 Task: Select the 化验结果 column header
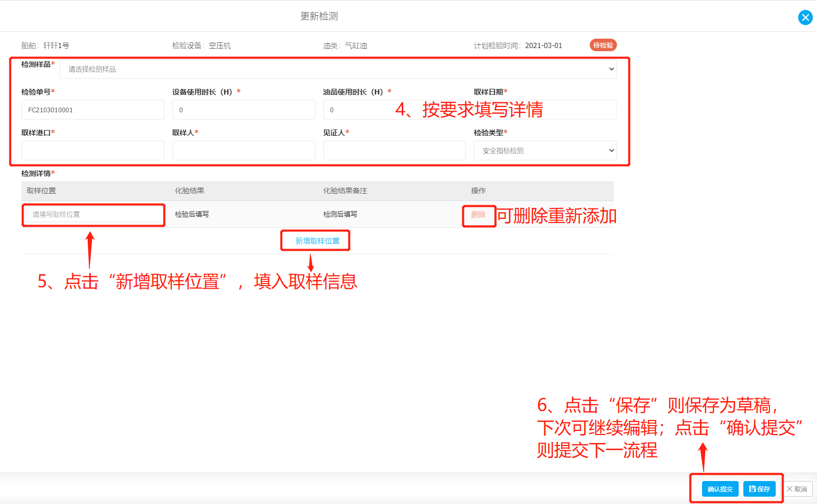[190, 191]
